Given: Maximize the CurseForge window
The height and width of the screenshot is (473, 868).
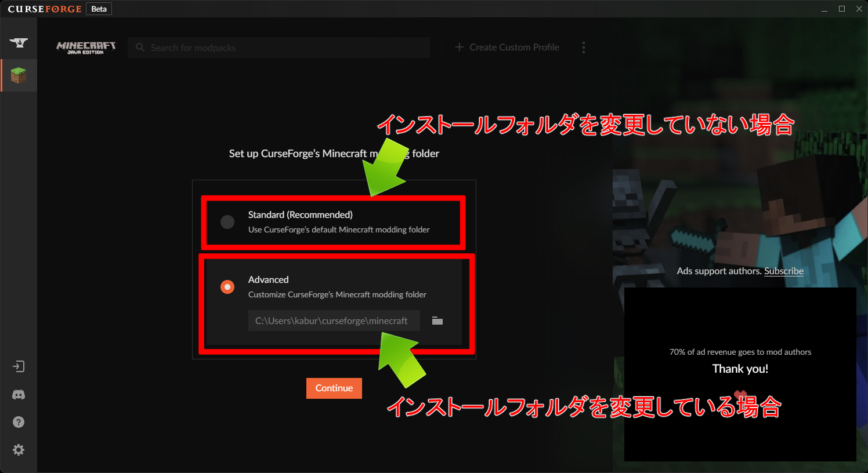Looking at the screenshot, I should tap(842, 9).
